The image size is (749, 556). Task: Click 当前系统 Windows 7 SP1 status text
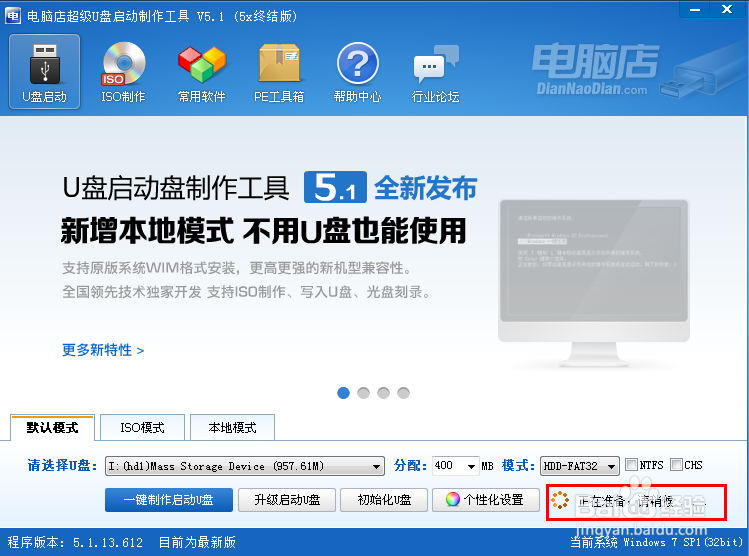pyautogui.click(x=656, y=542)
